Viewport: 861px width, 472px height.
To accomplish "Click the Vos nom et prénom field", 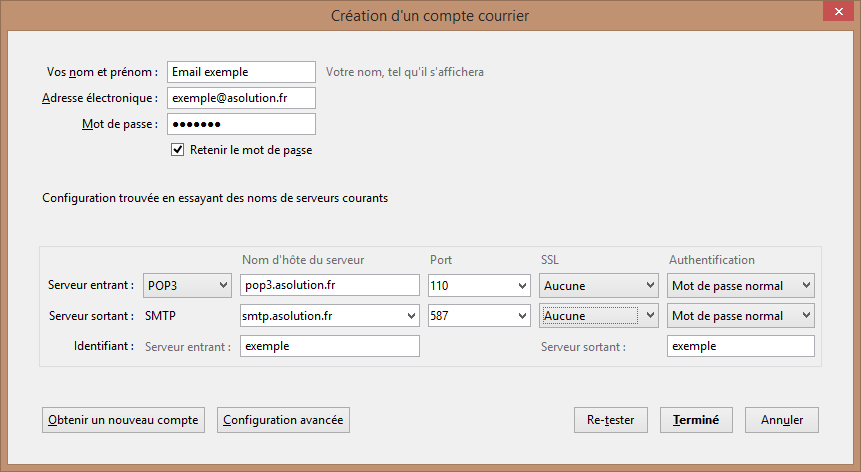I will coord(242,72).
